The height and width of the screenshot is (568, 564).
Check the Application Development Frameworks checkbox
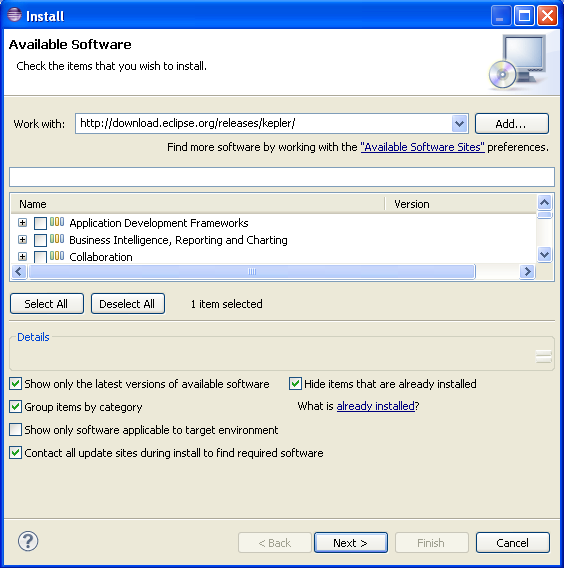[40, 223]
